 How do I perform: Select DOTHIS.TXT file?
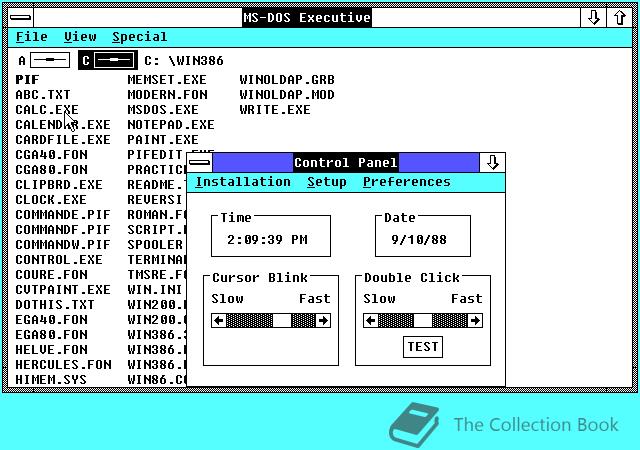[55, 305]
